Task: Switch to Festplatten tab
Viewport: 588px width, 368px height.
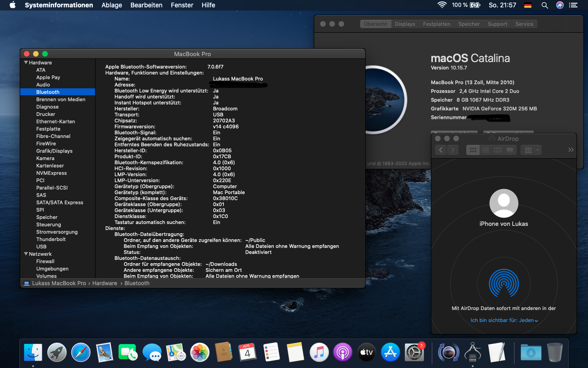Action: tap(436, 24)
